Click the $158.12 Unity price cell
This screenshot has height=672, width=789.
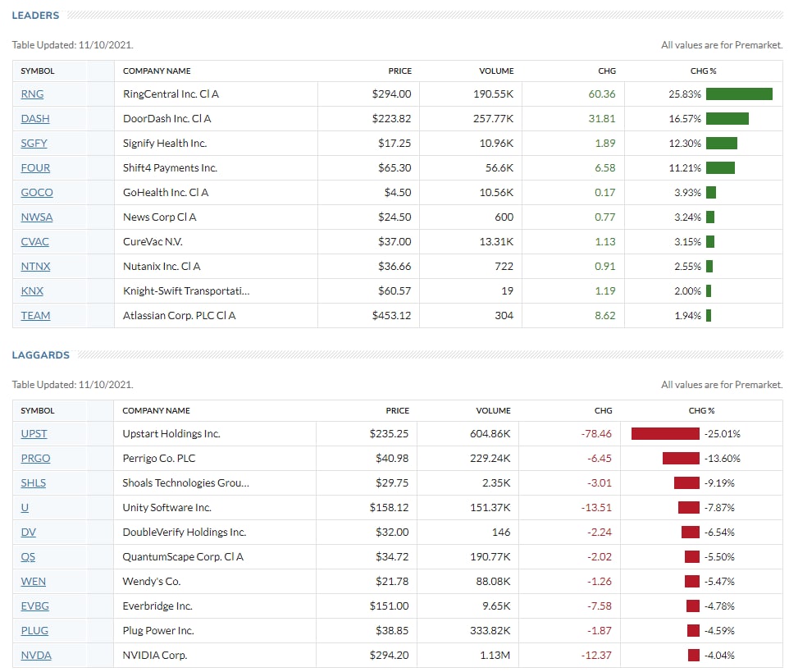(389, 508)
